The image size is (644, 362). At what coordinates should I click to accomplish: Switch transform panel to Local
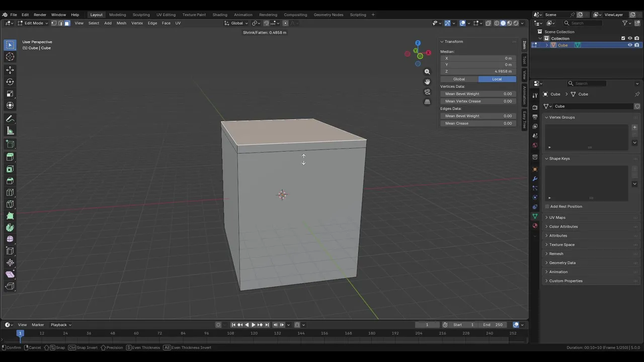point(497,79)
